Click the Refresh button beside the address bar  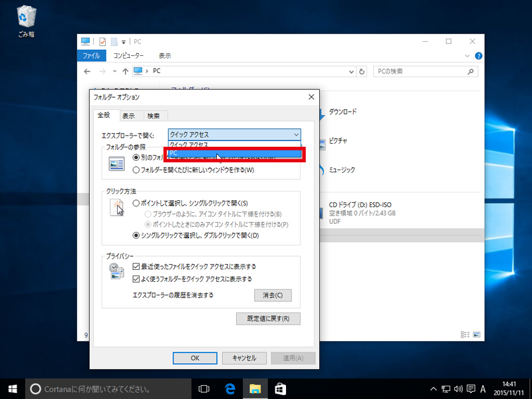[362, 72]
